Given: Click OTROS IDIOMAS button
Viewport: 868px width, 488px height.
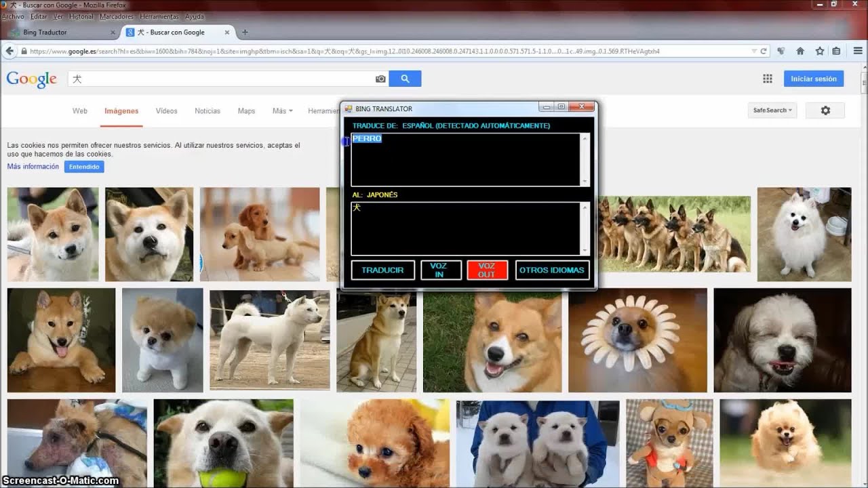Looking at the screenshot, I should point(552,270).
